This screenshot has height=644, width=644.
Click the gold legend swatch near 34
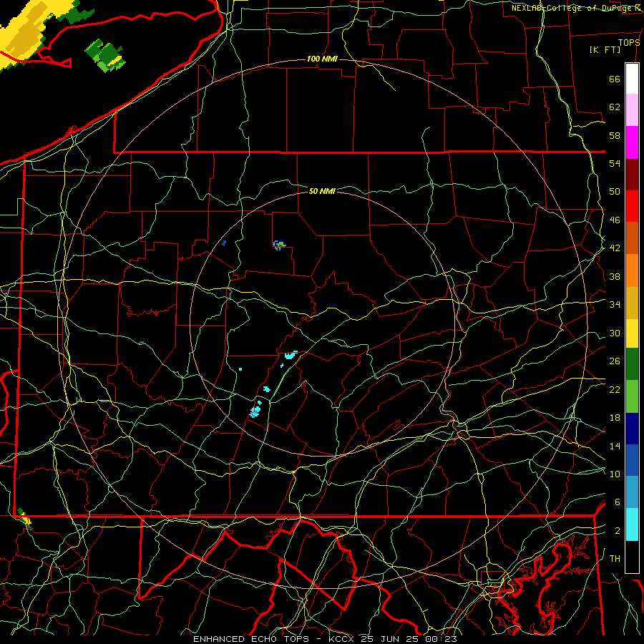click(632, 303)
